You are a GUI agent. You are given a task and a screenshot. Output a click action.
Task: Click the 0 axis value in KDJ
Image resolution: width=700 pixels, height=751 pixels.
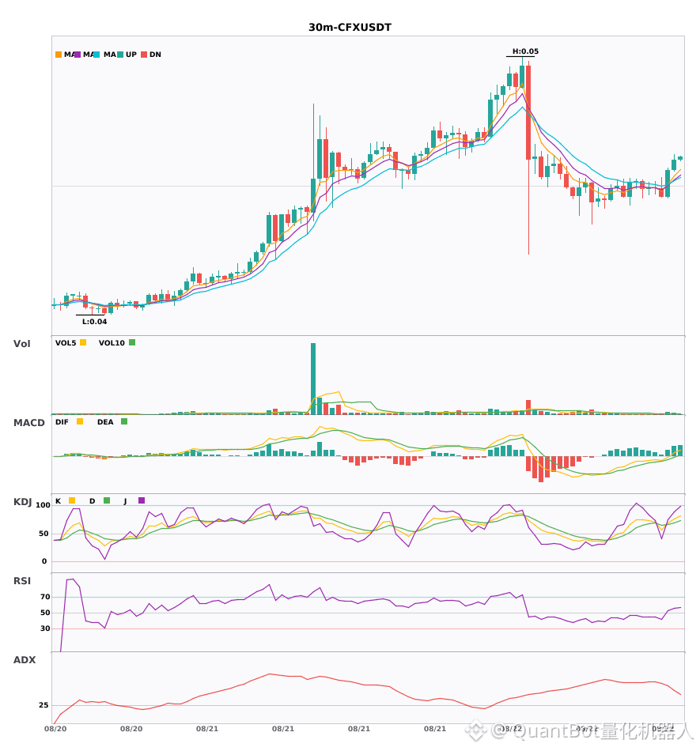point(44,561)
